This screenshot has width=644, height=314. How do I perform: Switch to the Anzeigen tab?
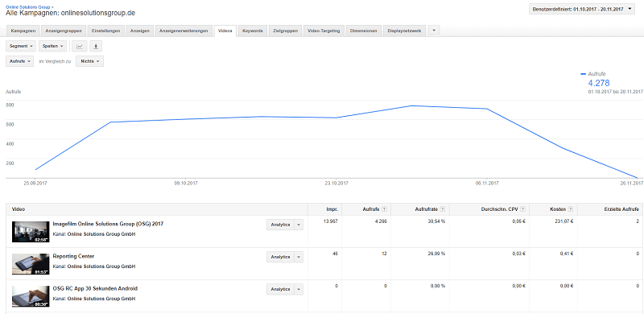139,31
